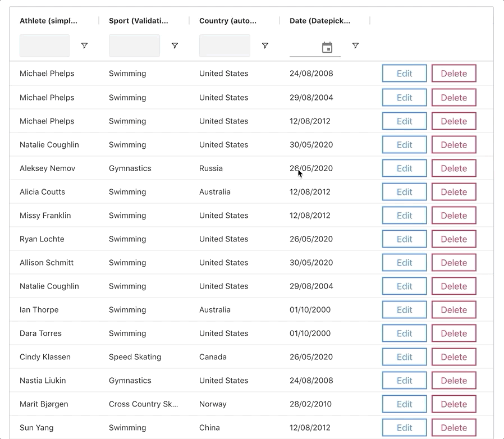504x439 pixels.
Task: Edit the Missy Franklin row
Action: (404, 216)
